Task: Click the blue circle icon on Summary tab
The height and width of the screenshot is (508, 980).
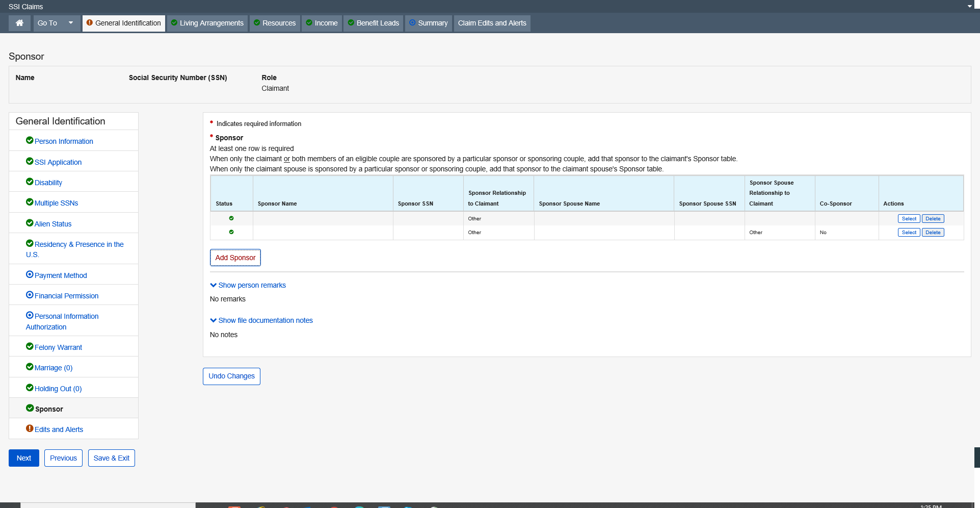Action: pyautogui.click(x=412, y=23)
